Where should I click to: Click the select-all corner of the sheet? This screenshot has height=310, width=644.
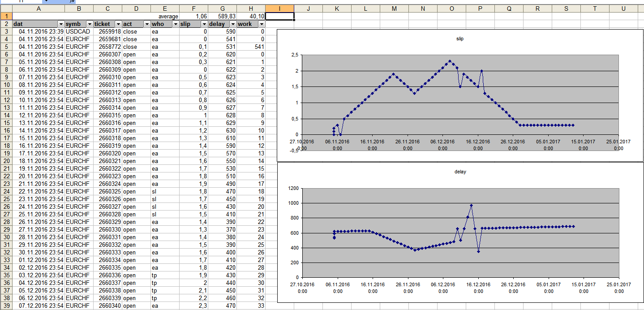(x=6, y=9)
